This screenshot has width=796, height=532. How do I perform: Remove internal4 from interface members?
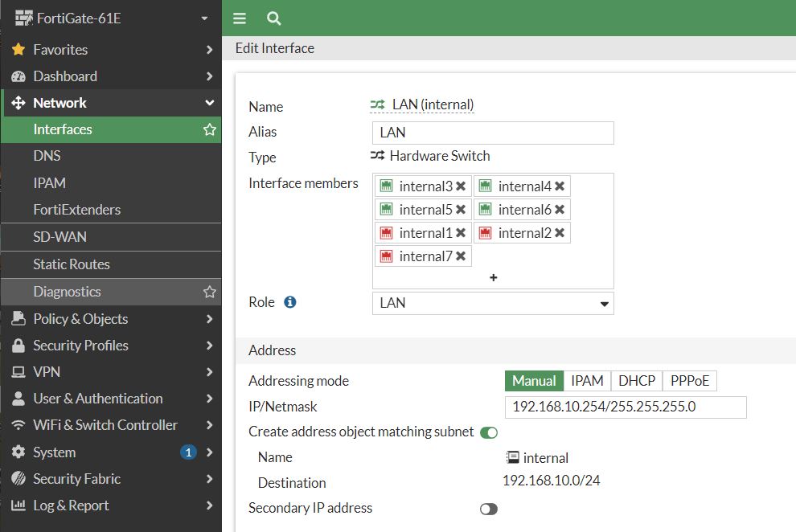point(560,186)
